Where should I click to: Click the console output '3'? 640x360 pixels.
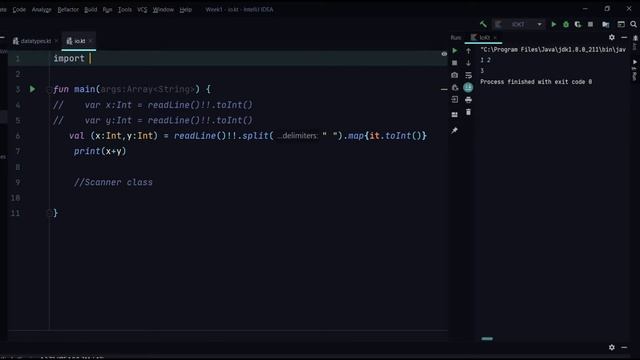pos(482,71)
